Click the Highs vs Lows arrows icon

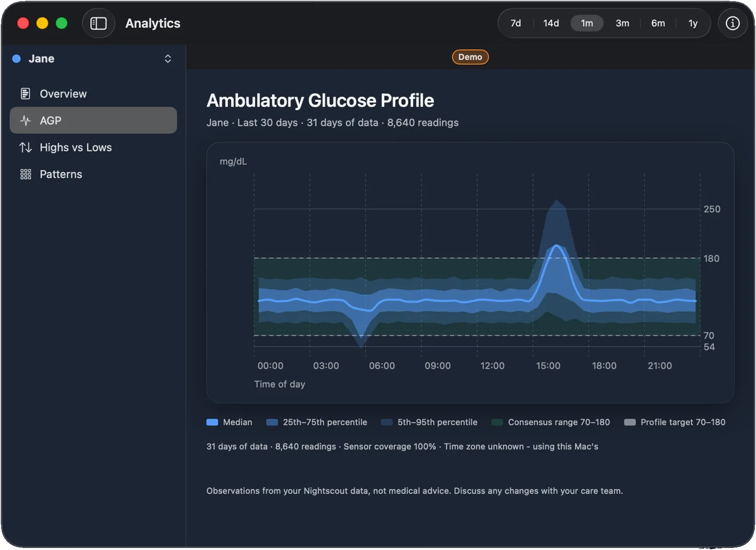coord(25,147)
